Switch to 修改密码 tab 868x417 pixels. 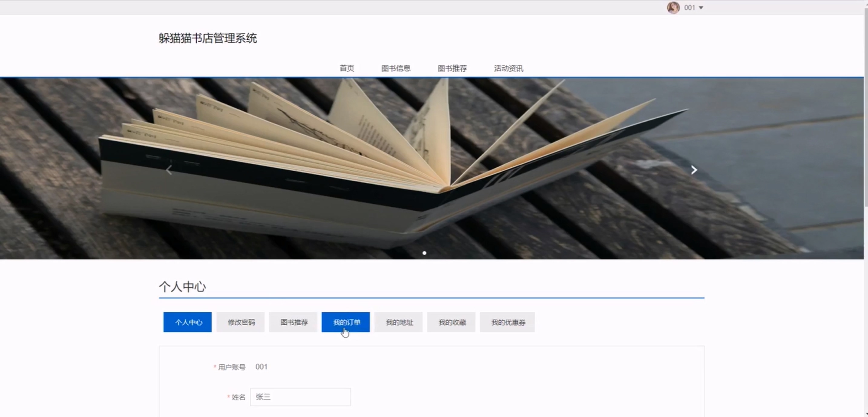pos(241,322)
